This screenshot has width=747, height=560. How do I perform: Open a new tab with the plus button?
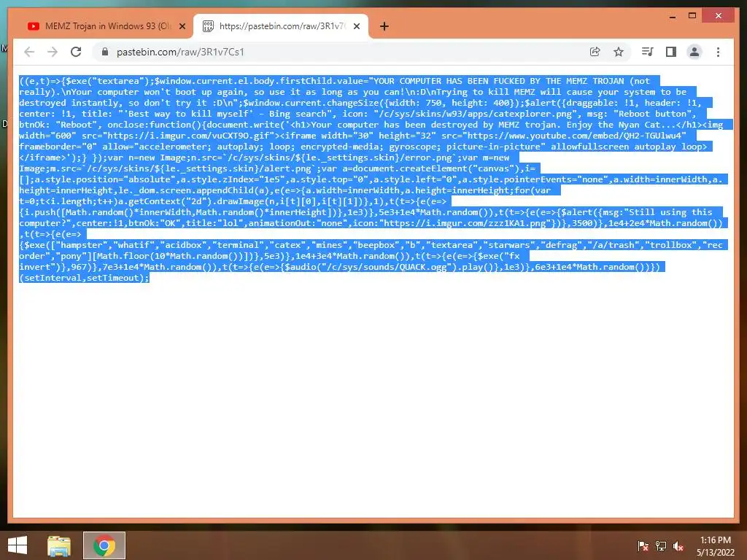[x=384, y=26]
